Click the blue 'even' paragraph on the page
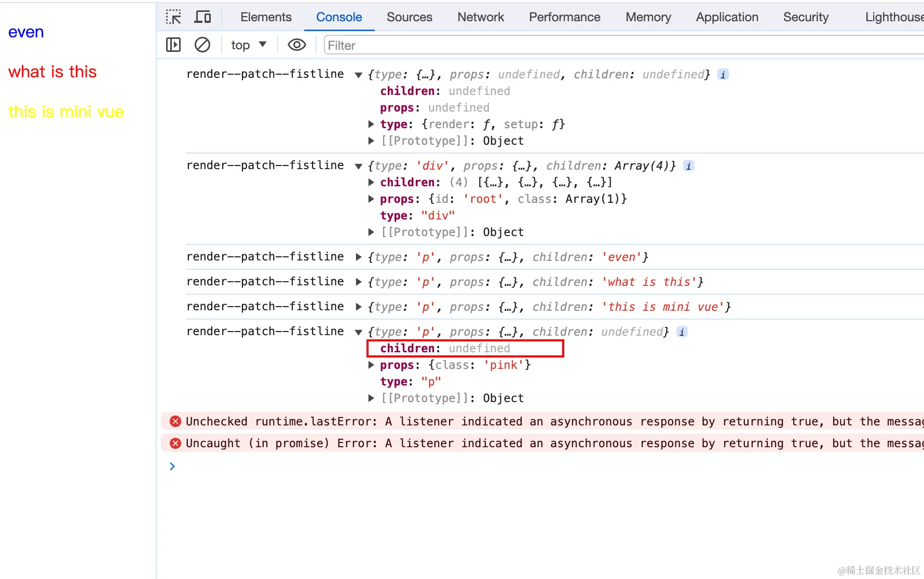The width and height of the screenshot is (924, 579). click(26, 32)
